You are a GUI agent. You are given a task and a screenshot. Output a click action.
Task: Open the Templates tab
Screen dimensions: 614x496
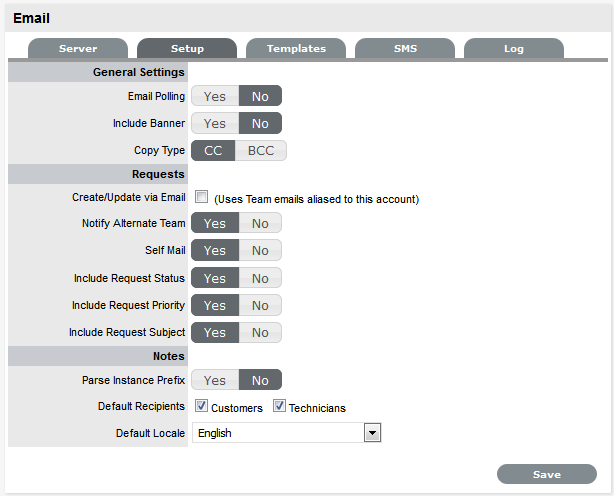tap(296, 49)
